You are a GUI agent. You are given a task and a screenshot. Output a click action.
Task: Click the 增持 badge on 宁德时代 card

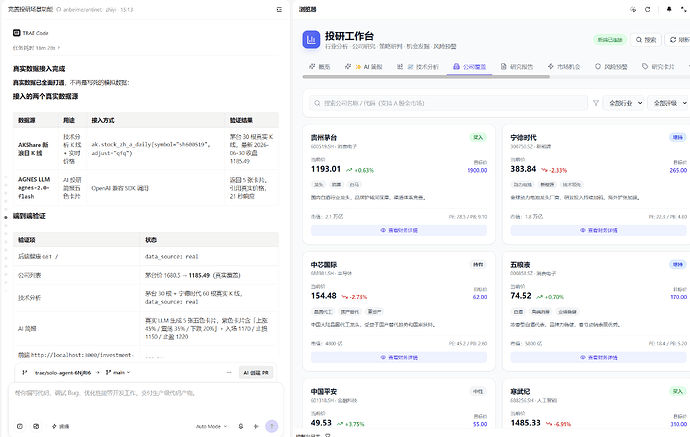pyautogui.click(x=678, y=137)
